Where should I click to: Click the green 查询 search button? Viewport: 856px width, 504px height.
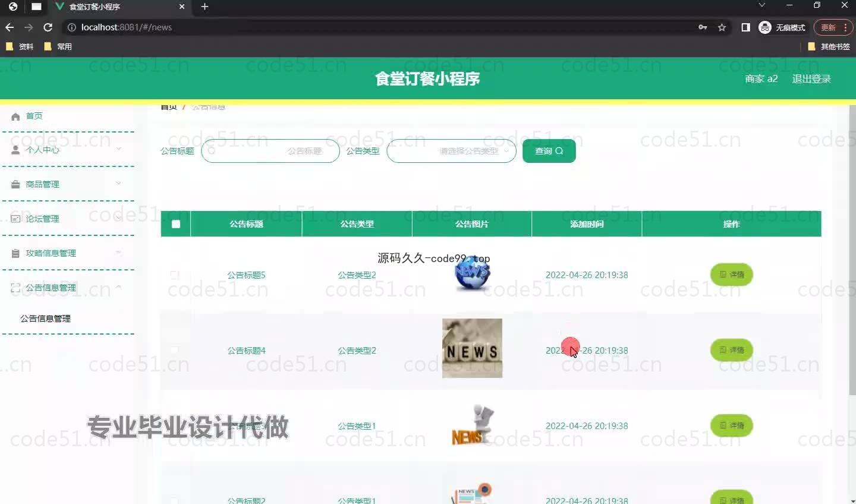(x=549, y=151)
